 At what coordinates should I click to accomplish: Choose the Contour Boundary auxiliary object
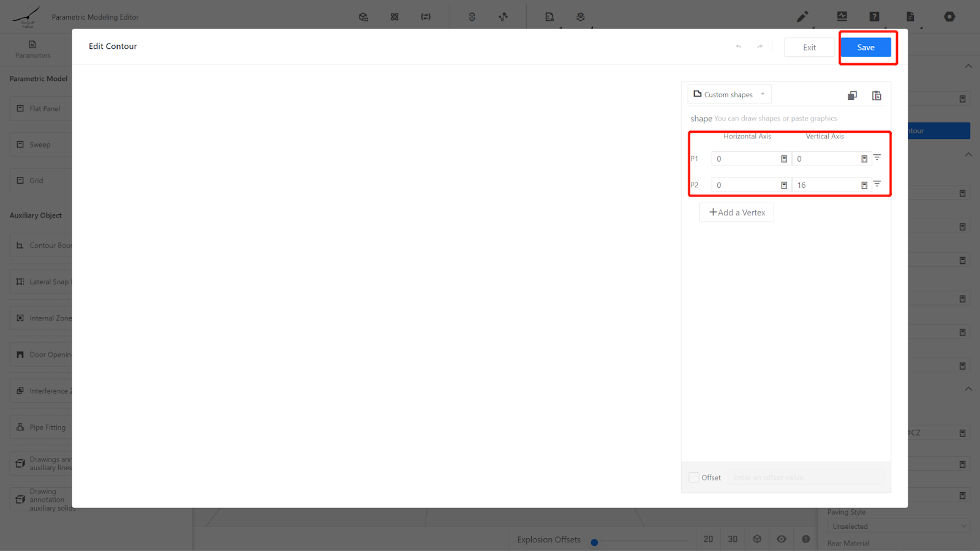click(41, 246)
